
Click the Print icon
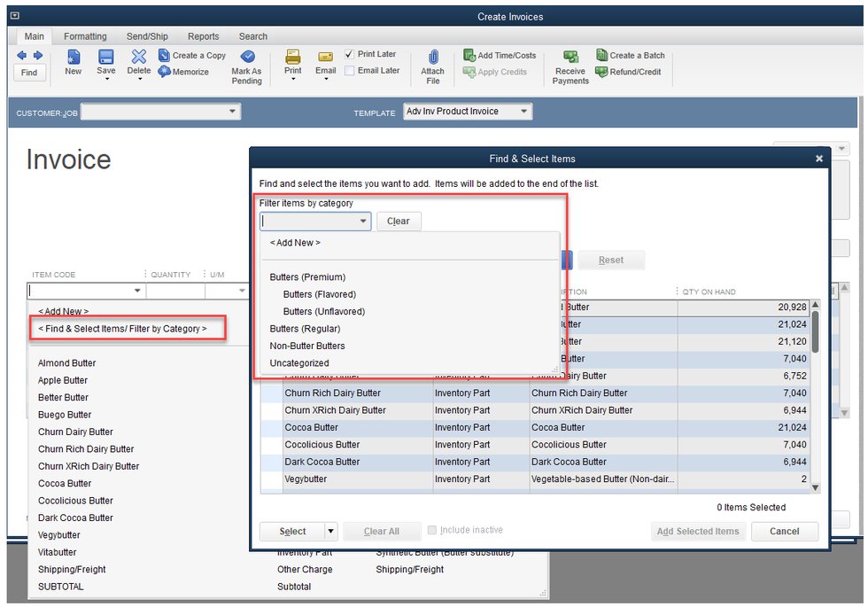tap(292, 58)
